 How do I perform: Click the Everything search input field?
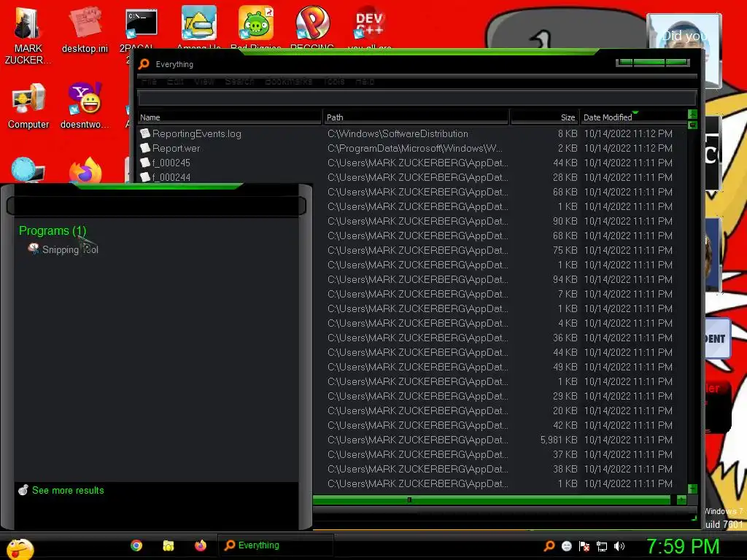click(x=417, y=98)
